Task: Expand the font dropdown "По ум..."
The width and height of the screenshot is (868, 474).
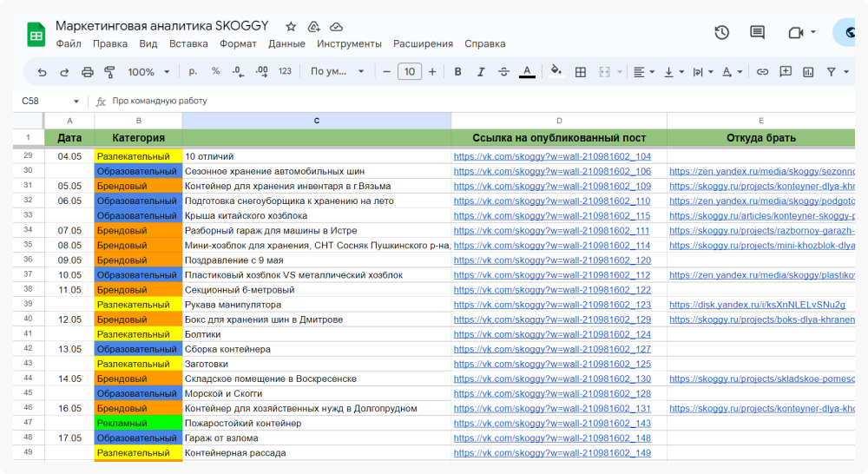Action: tap(338, 72)
